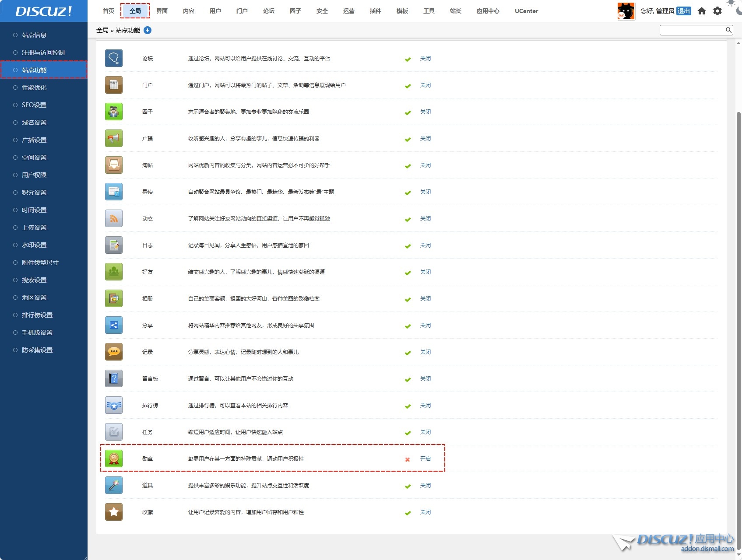
Task: Click the 退出 logout button
Action: point(683,11)
